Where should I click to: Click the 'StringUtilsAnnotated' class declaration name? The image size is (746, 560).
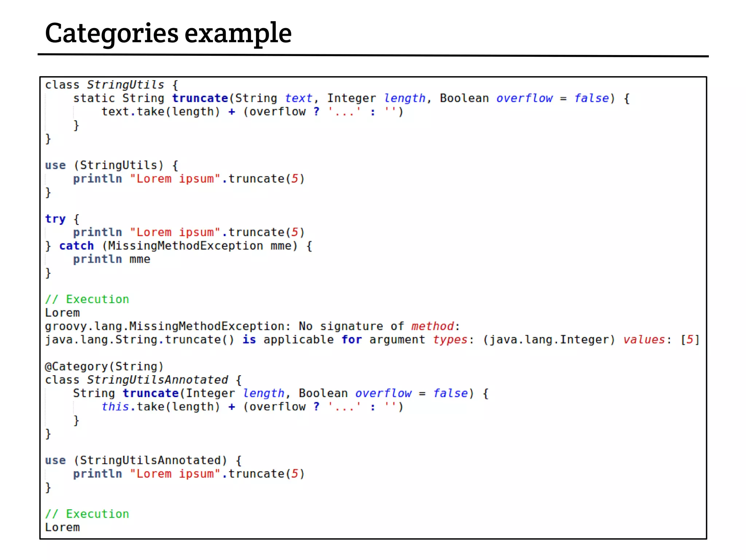coord(157,380)
